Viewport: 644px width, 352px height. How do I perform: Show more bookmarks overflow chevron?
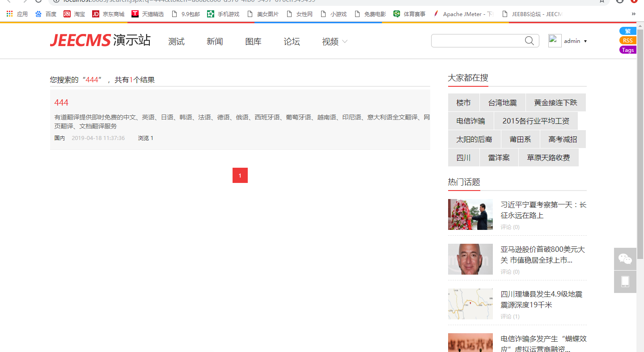point(633,14)
